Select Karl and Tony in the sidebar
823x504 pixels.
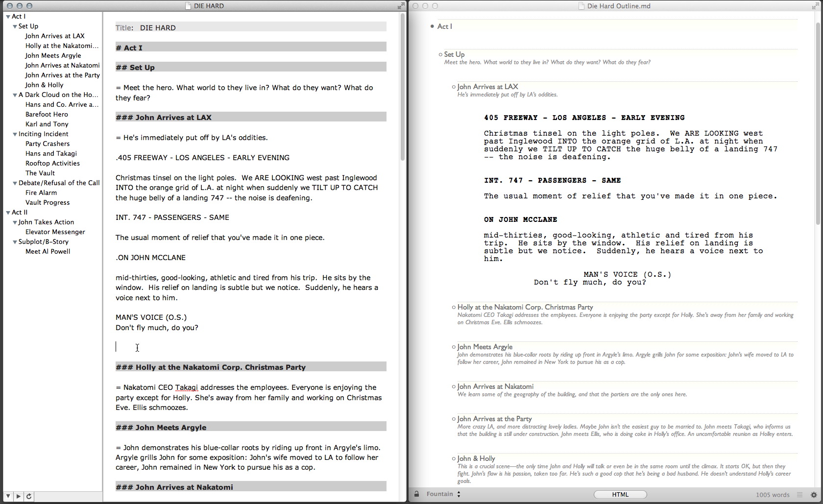[x=47, y=124]
